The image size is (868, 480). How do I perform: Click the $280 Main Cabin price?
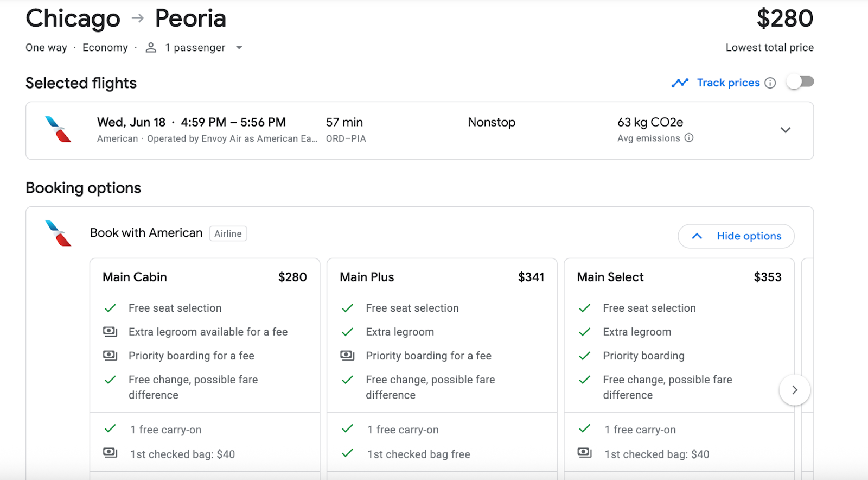tap(292, 277)
